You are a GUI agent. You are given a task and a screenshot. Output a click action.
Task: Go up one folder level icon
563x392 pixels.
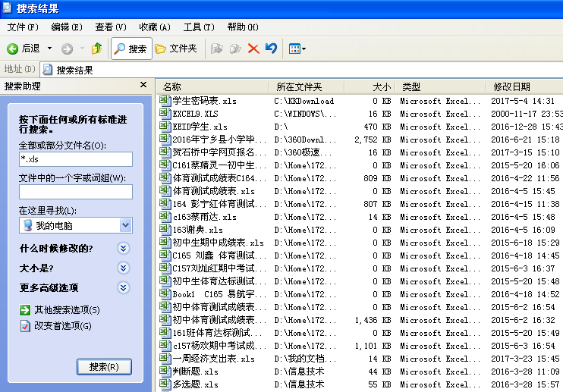coord(96,49)
